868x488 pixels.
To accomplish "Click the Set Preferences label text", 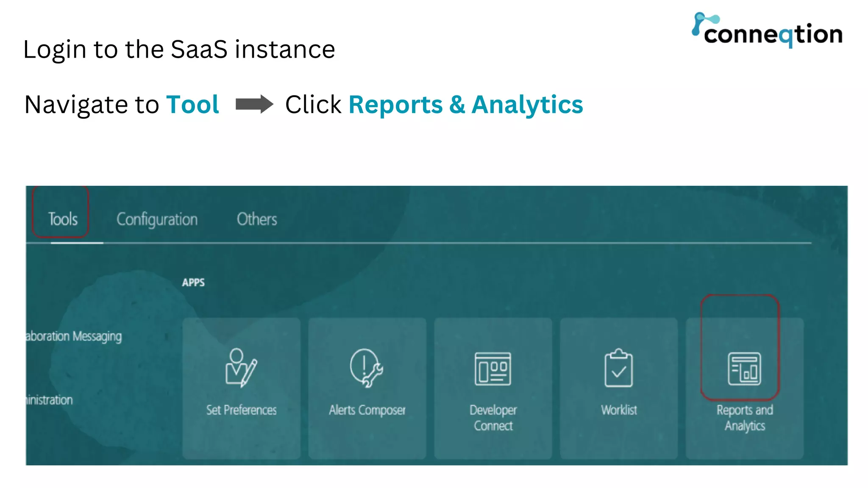I will pos(241,410).
